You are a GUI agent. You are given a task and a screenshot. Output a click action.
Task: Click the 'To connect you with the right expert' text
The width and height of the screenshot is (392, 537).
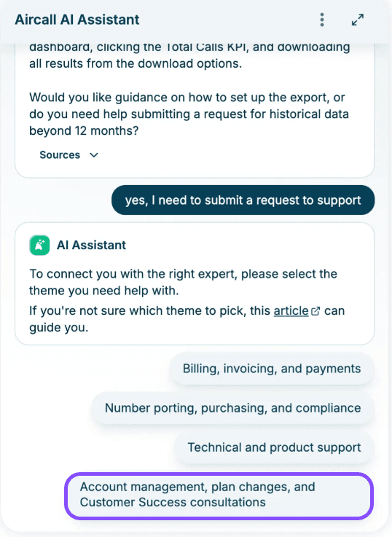pyautogui.click(x=183, y=274)
